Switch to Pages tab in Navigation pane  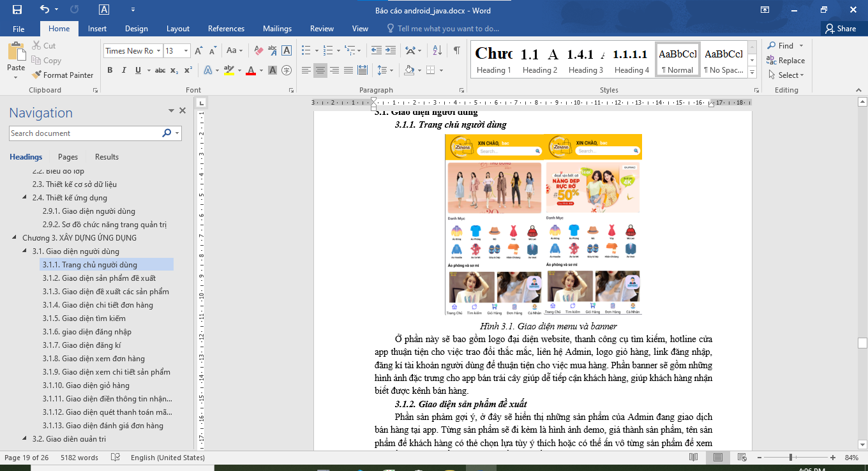coord(68,157)
